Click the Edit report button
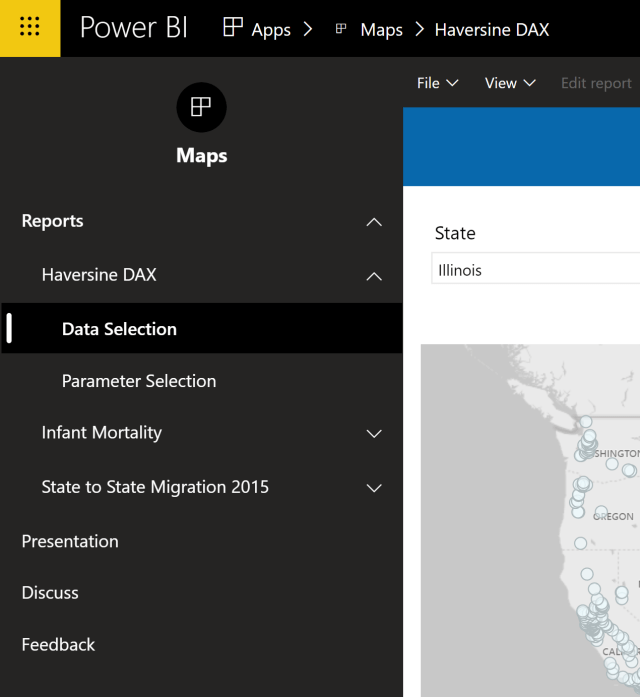Viewport: 640px width, 697px height. 596,83
